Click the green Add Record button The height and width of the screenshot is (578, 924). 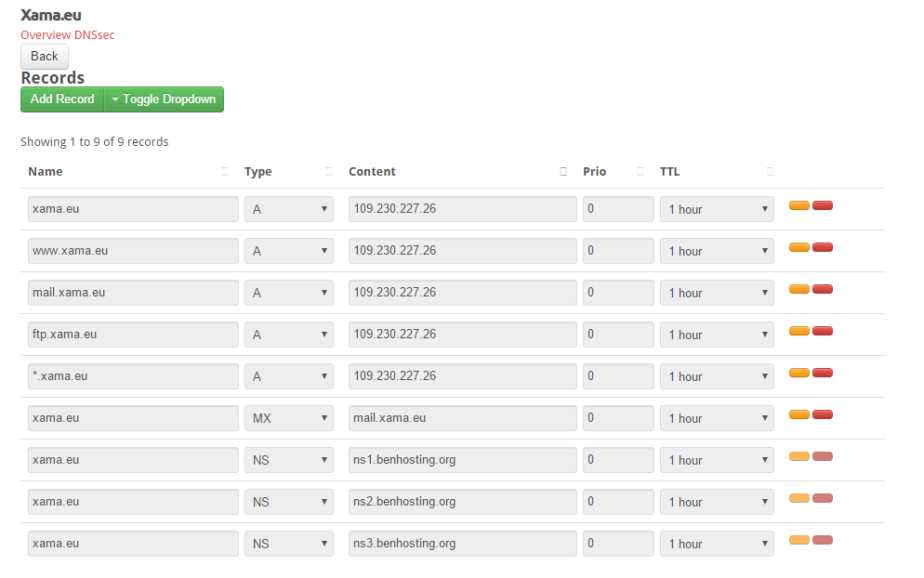[62, 99]
